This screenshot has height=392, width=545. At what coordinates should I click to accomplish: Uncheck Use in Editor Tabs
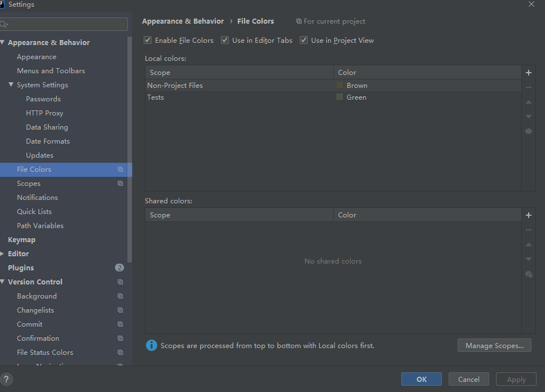[x=225, y=41]
